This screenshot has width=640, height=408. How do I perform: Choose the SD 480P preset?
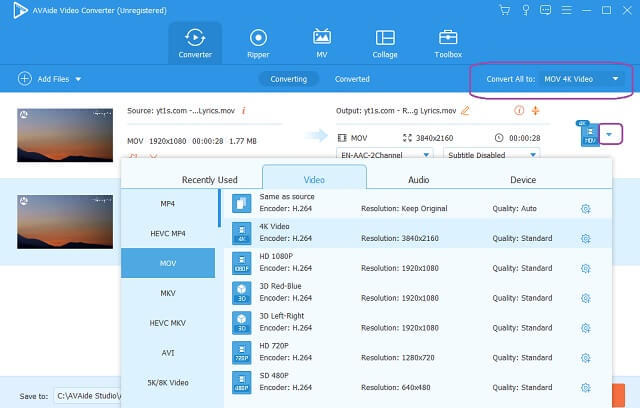pyautogui.click(x=418, y=382)
